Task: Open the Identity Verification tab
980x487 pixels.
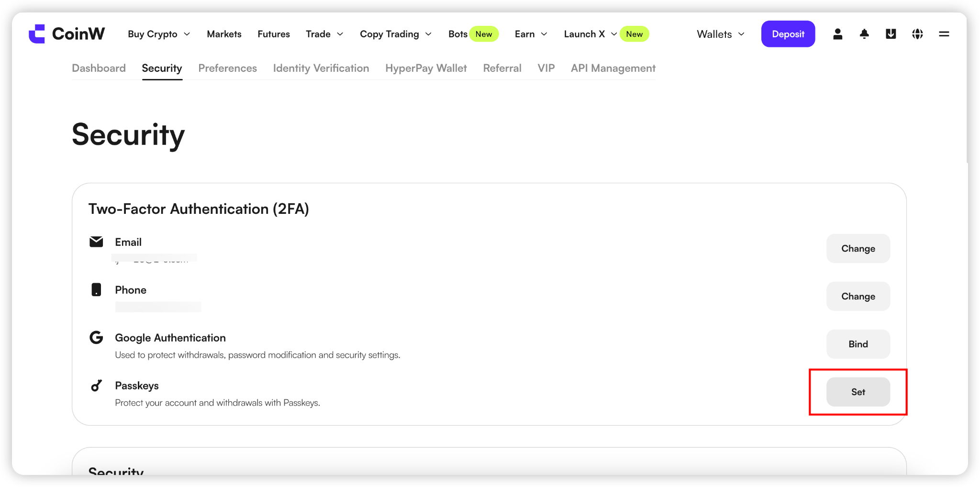Action: (321, 68)
